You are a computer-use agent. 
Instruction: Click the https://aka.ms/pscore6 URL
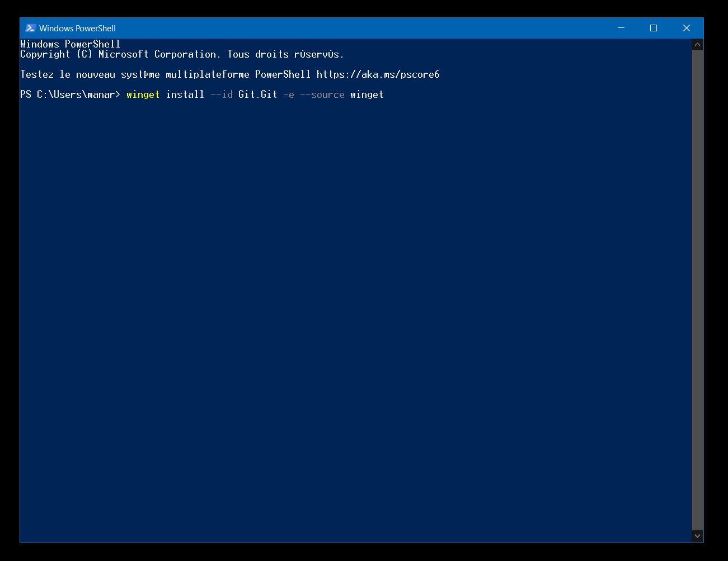[378, 74]
